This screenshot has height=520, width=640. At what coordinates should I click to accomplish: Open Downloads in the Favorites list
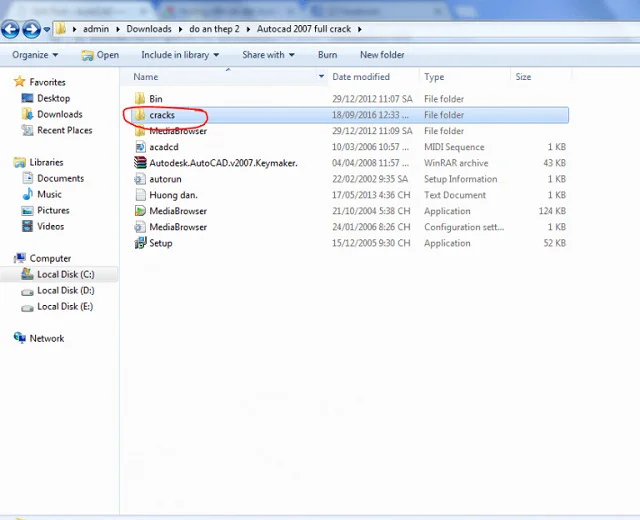60,114
